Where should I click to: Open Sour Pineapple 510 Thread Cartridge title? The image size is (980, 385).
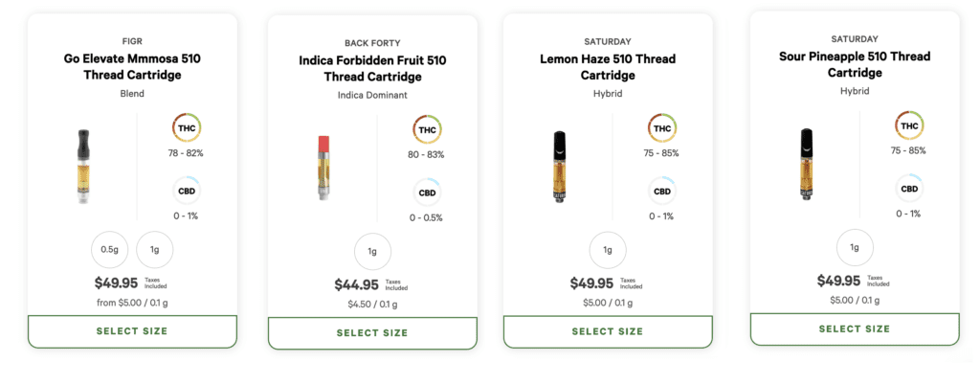click(x=854, y=64)
